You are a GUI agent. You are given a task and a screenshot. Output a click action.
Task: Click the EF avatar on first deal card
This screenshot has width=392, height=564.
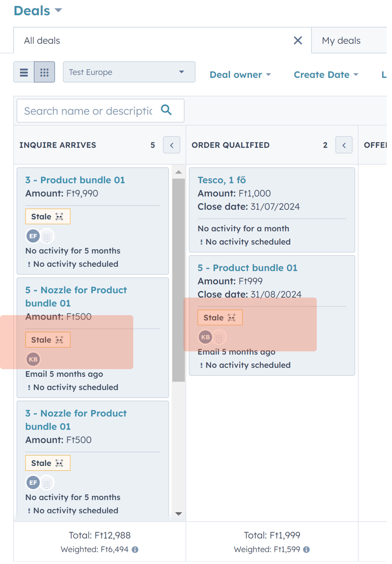(x=33, y=236)
